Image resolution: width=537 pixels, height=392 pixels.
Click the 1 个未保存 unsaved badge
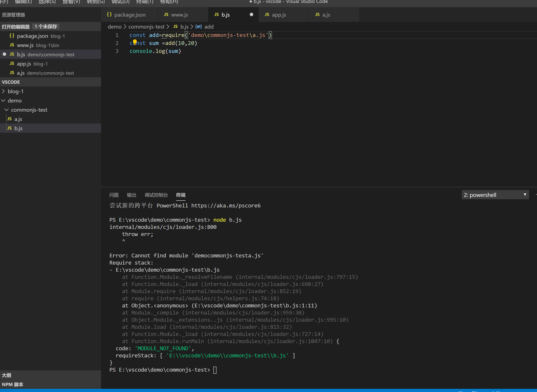coord(46,27)
